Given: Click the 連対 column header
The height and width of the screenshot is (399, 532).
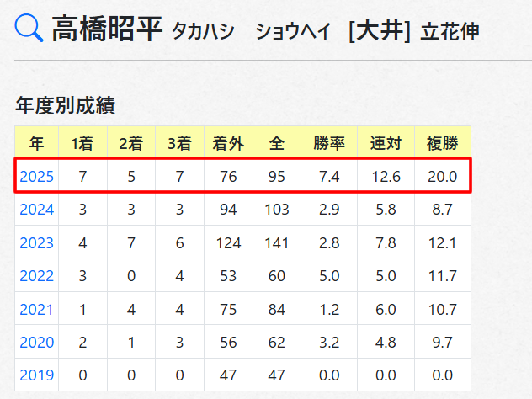Looking at the screenshot, I should point(386,143).
